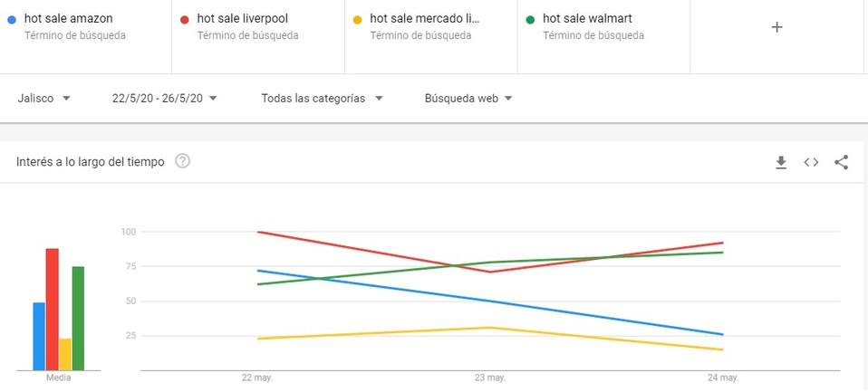Select the hot sale walmart term
Viewport: 868px width, 392px height.
coord(589,19)
